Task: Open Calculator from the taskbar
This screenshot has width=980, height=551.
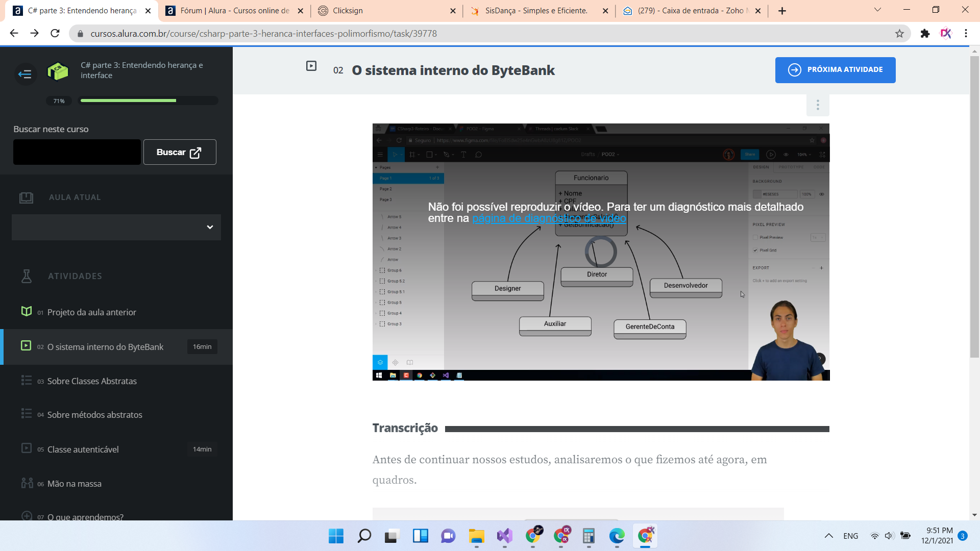Action: tap(589, 536)
